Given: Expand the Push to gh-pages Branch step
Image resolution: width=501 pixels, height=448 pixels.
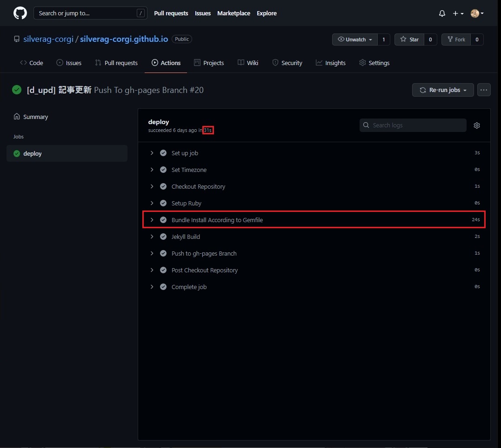Looking at the screenshot, I should [152, 253].
